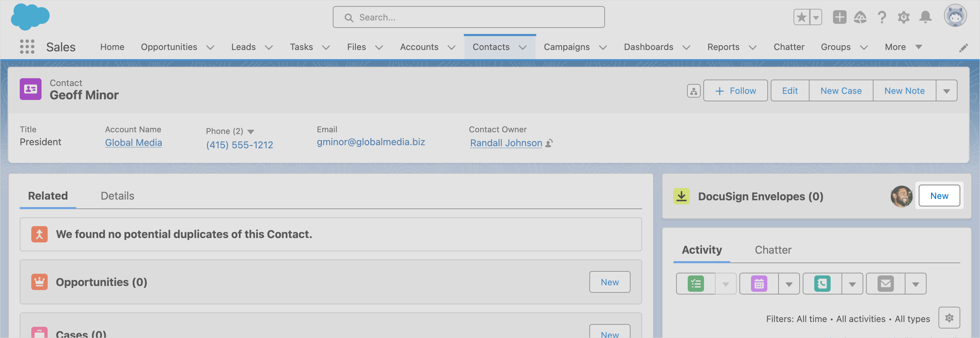Open the Global Media account link

click(x=133, y=142)
